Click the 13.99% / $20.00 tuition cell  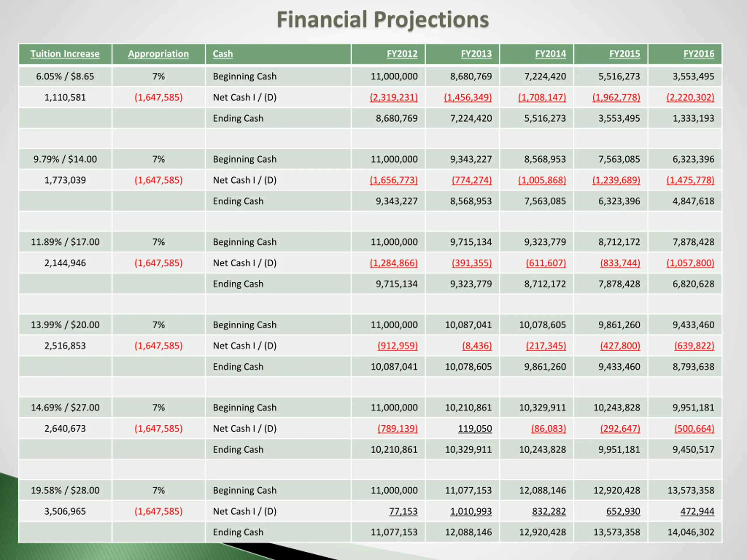click(x=65, y=325)
